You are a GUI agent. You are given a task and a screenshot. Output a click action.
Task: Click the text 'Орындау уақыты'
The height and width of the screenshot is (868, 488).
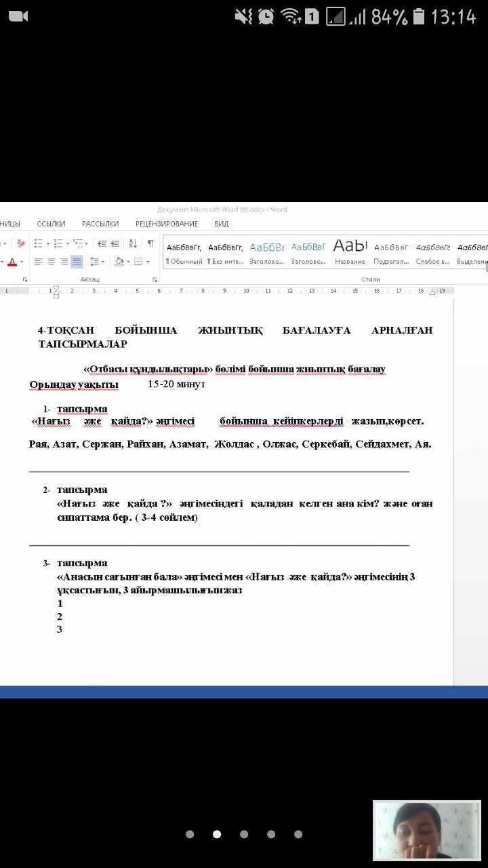tap(74, 384)
